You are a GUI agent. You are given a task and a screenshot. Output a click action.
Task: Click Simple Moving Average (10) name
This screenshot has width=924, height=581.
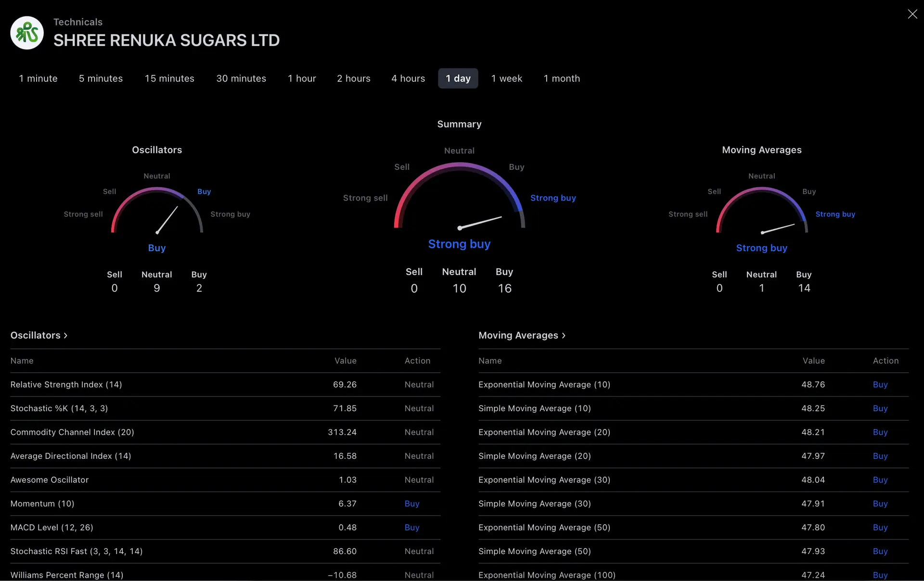[x=535, y=408]
